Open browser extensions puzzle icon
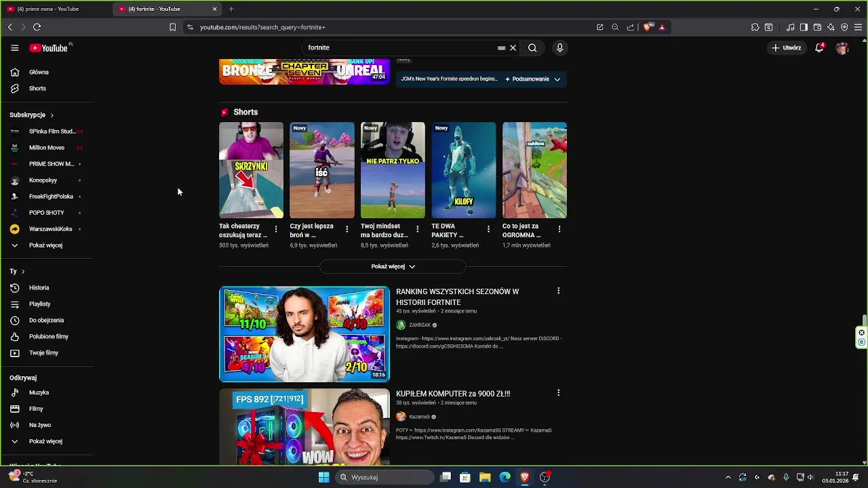The height and width of the screenshot is (488, 868). [x=755, y=27]
